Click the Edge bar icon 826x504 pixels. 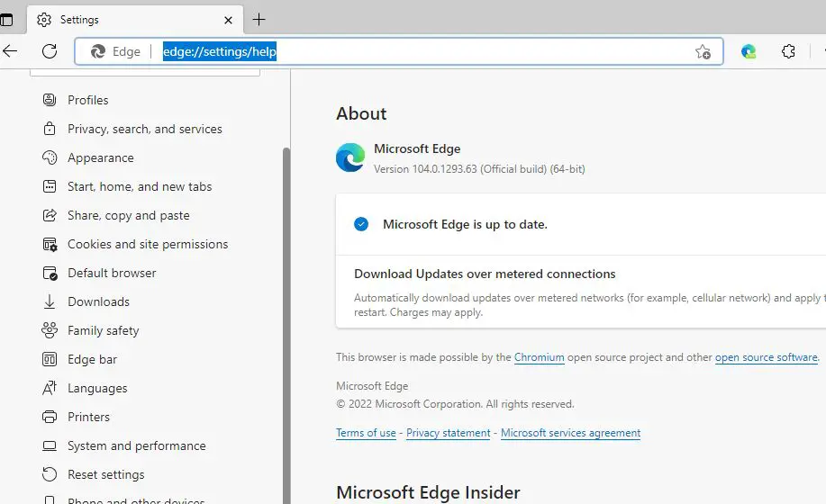[x=50, y=359]
